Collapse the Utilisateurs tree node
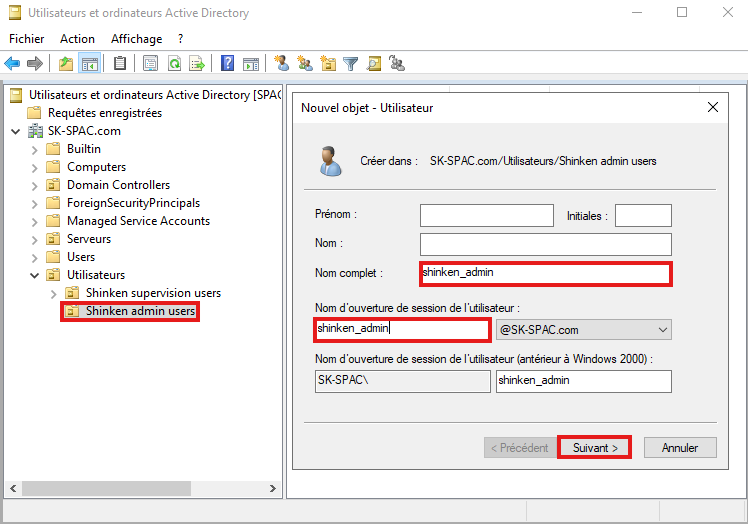This screenshot has height=524, width=748. coord(35,275)
